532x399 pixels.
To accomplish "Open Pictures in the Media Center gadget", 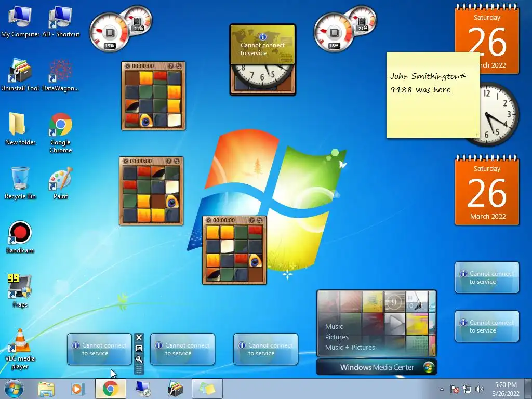I will pyautogui.click(x=337, y=337).
